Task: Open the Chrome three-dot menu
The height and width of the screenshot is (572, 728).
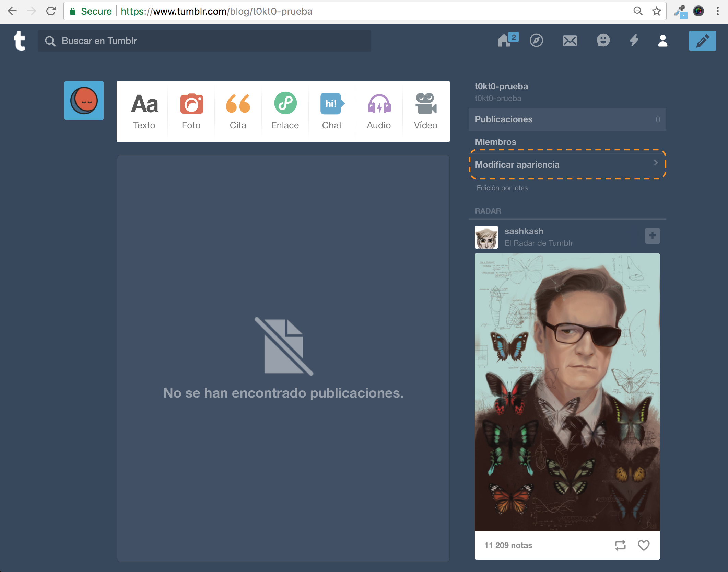Action: pos(717,11)
